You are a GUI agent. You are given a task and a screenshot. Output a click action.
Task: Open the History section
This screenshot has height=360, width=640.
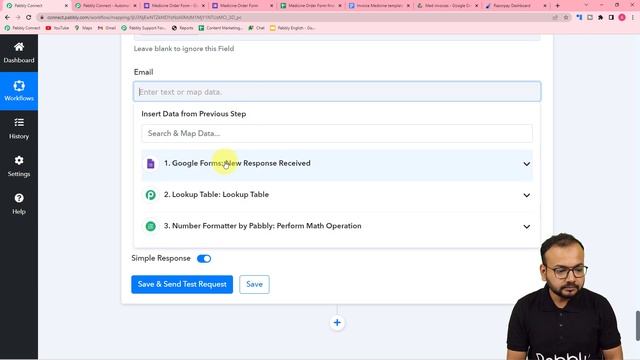[19, 129]
